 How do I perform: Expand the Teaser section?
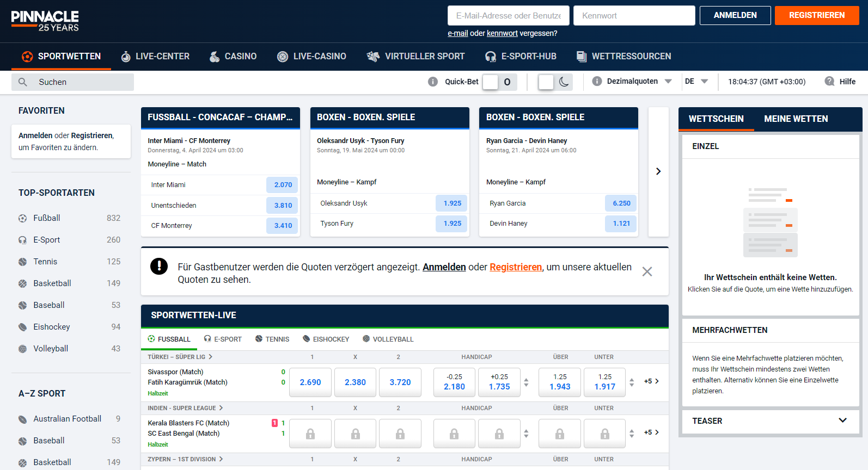pos(771,421)
